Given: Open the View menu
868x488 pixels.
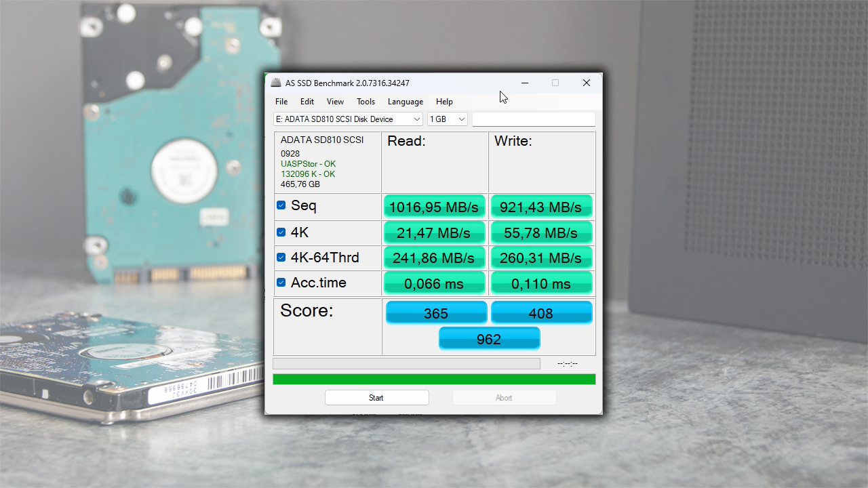Looking at the screenshot, I should [335, 102].
